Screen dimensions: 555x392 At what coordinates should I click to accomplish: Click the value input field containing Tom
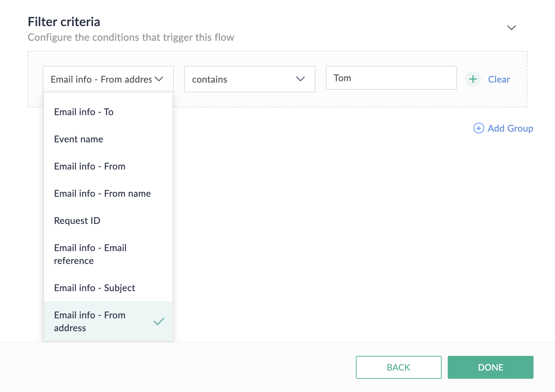coord(391,78)
